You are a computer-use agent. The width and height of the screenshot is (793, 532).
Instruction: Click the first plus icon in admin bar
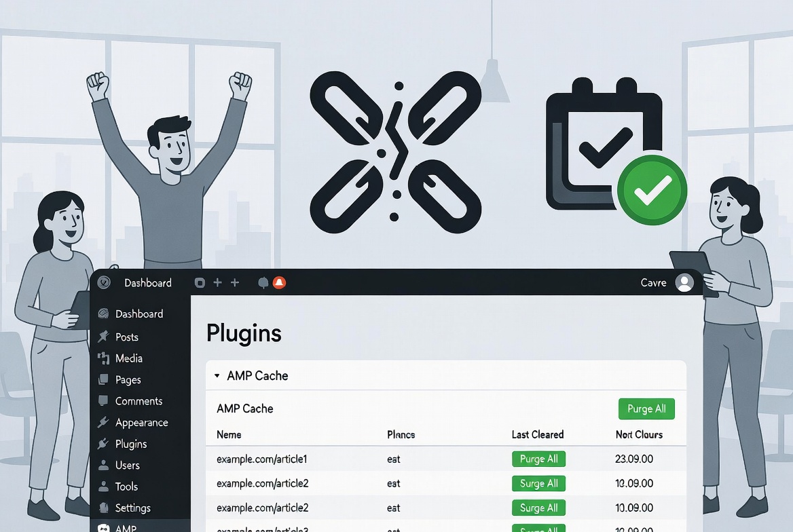click(x=217, y=283)
